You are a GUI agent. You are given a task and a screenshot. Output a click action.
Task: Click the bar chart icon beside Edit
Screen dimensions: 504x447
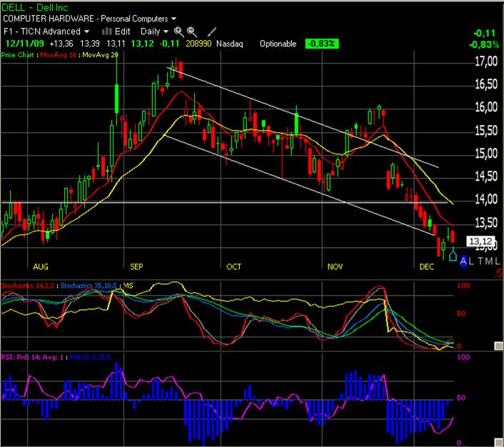coord(106,31)
